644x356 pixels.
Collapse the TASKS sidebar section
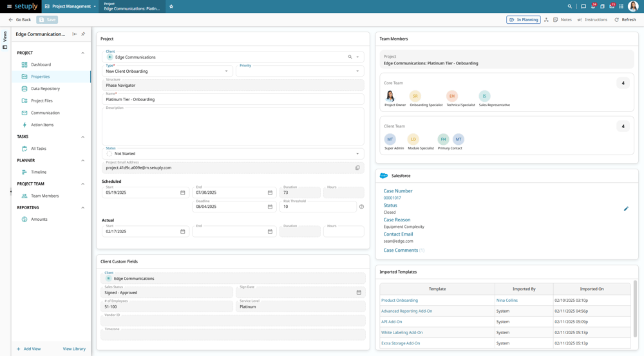coord(82,136)
